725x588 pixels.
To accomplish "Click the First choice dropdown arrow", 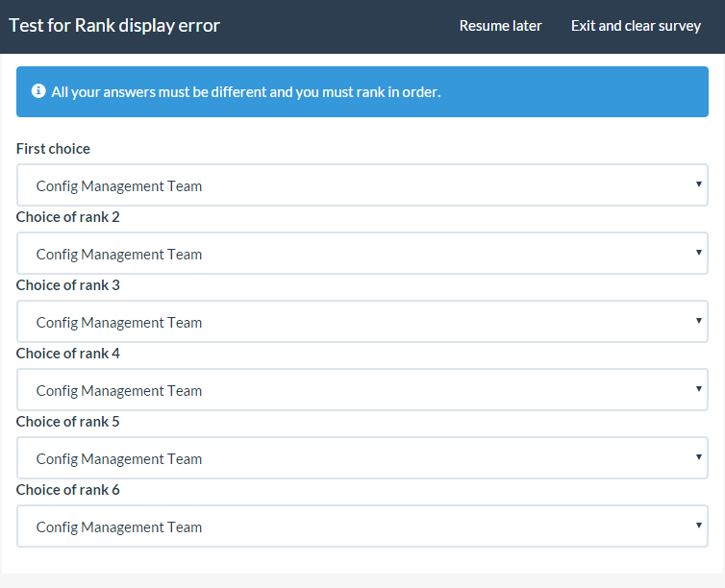I will pos(699,185).
